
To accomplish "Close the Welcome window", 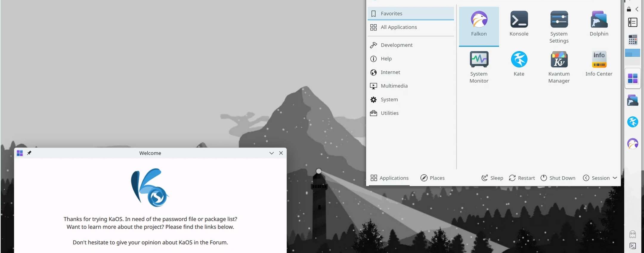I will (281, 153).
